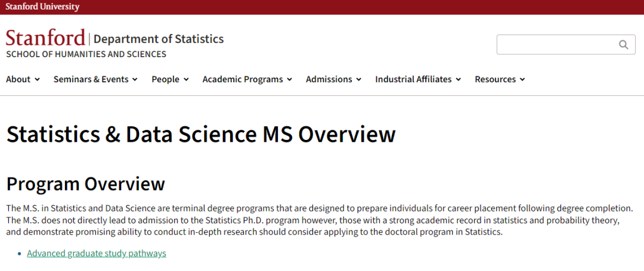Expand the Resources dropdown arrow
Screen dimensions: 644x271
(x=522, y=80)
